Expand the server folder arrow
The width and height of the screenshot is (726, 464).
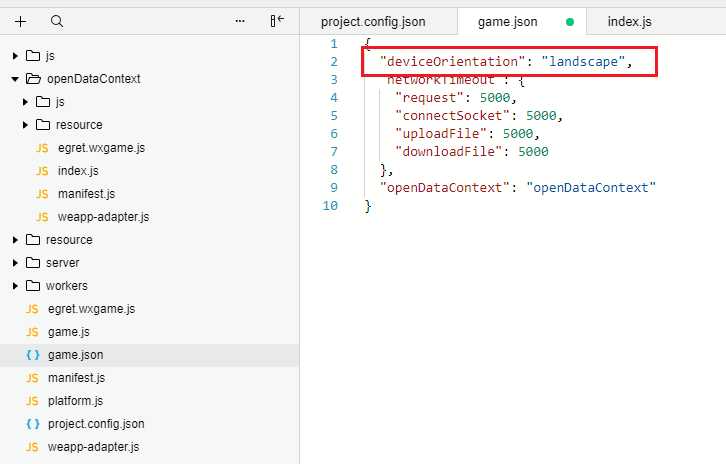(x=15, y=263)
